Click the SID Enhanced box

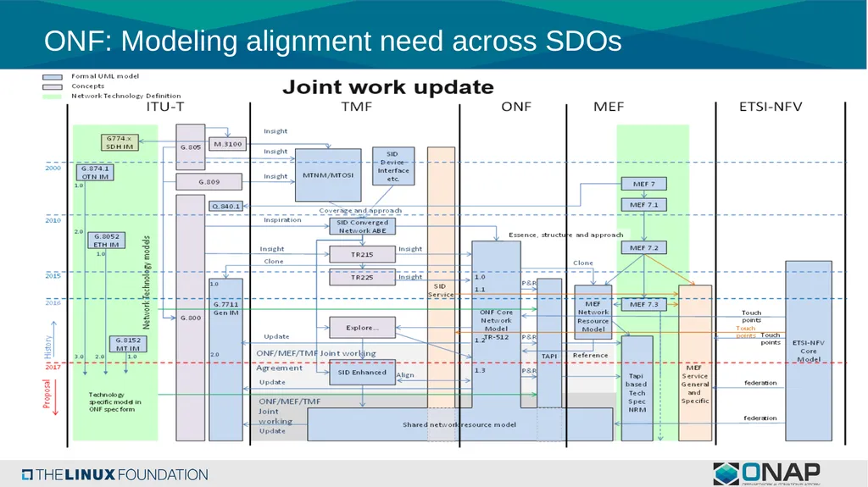(x=362, y=373)
